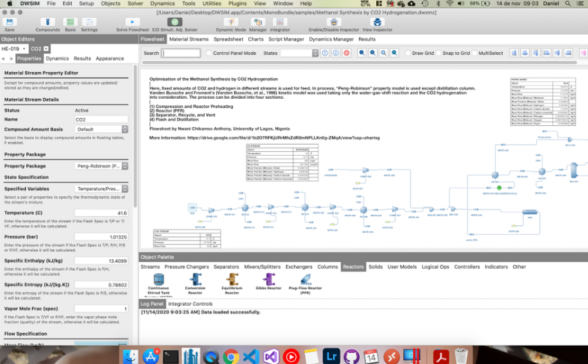Enable Draw Grid checkbox
The image size is (588, 364).
pyautogui.click(x=408, y=54)
